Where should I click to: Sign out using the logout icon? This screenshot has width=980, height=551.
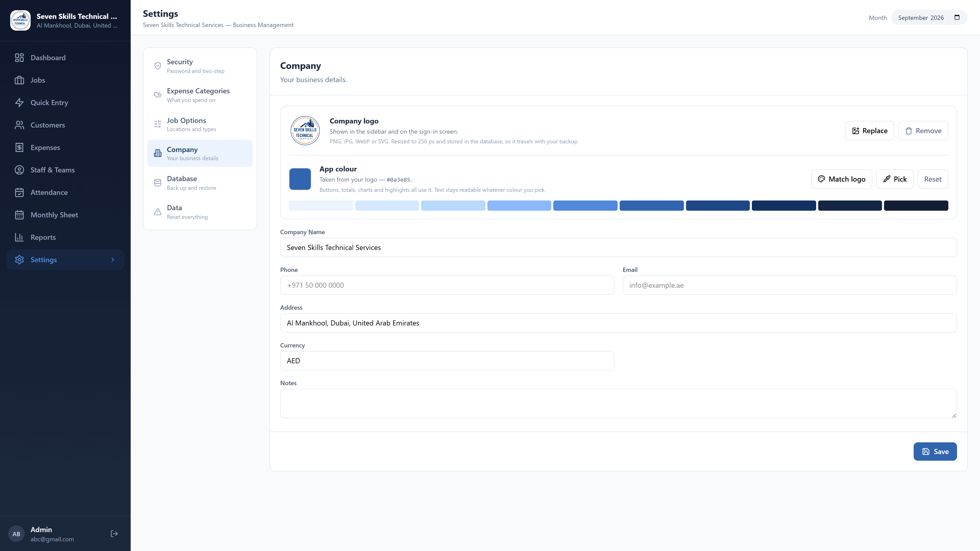tap(114, 534)
